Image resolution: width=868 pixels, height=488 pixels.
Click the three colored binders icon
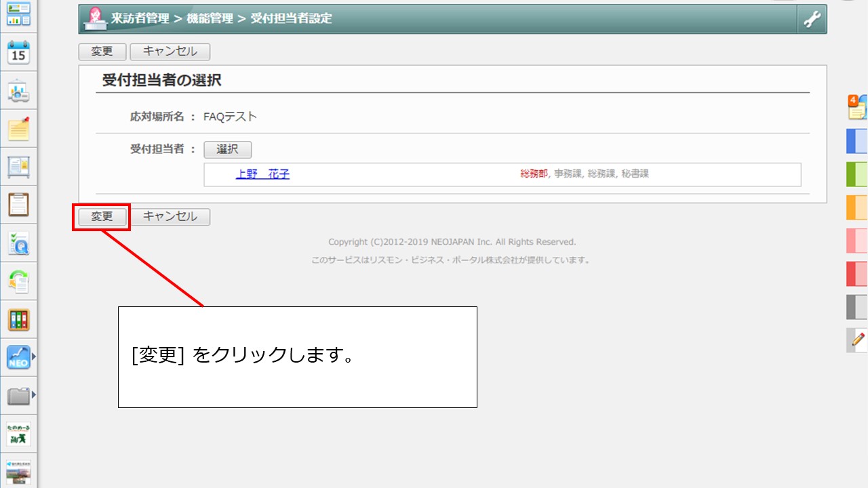(x=18, y=319)
